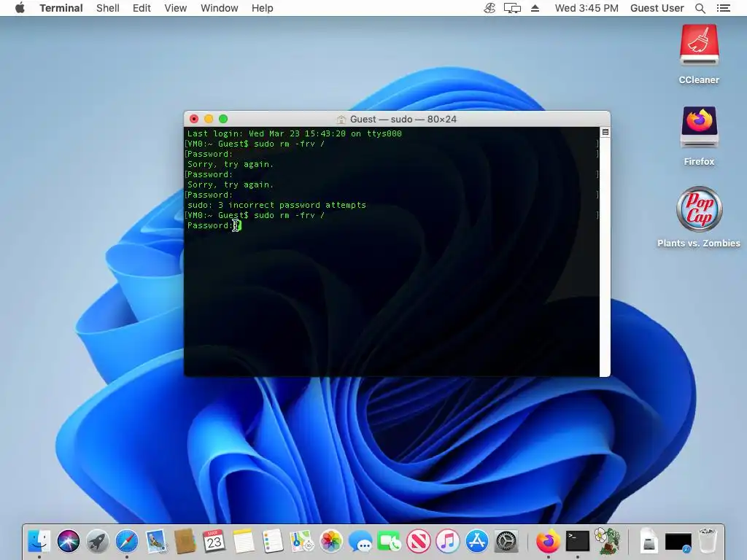Open Notes yellow notepad icon

tap(244, 542)
